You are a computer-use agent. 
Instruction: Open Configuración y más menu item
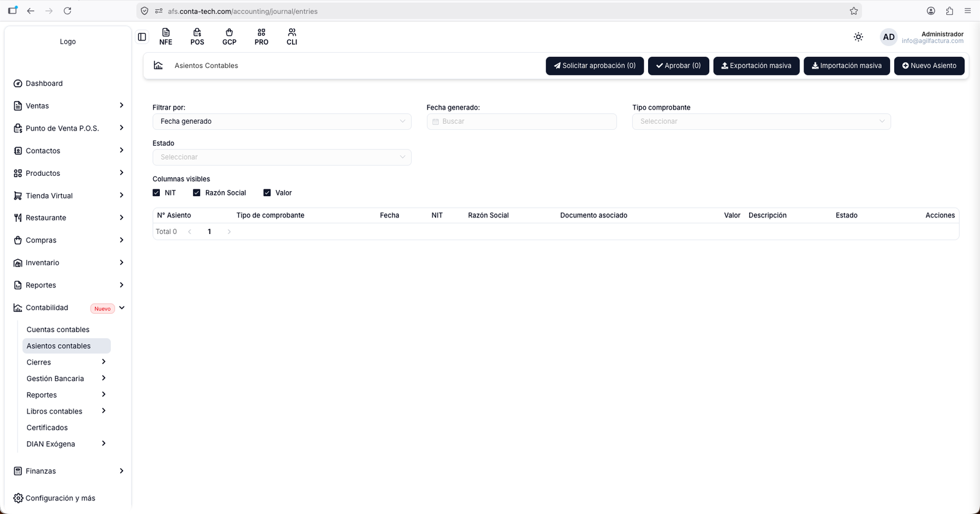point(61,498)
